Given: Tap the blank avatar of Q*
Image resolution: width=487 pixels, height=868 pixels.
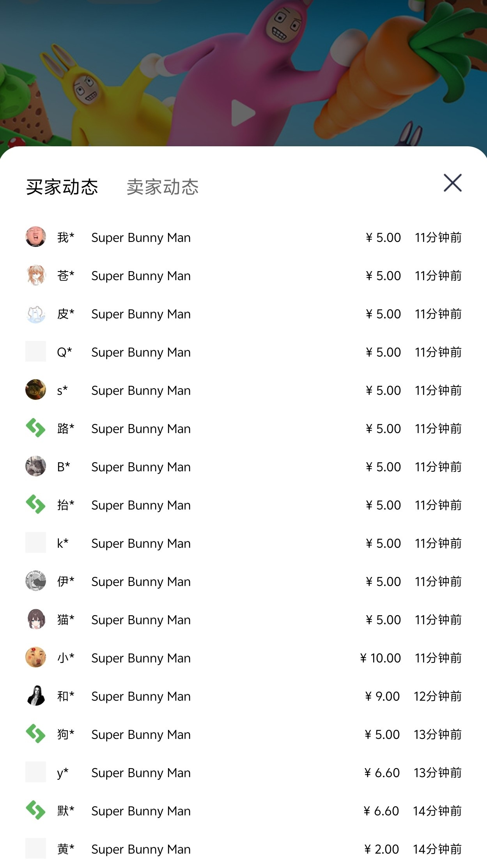Looking at the screenshot, I should [x=35, y=351].
